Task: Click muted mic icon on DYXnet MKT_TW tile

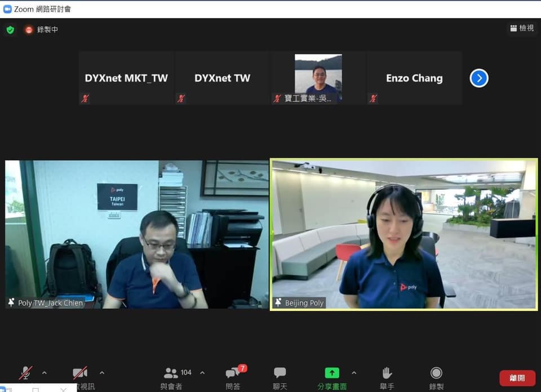Action: tap(85, 99)
